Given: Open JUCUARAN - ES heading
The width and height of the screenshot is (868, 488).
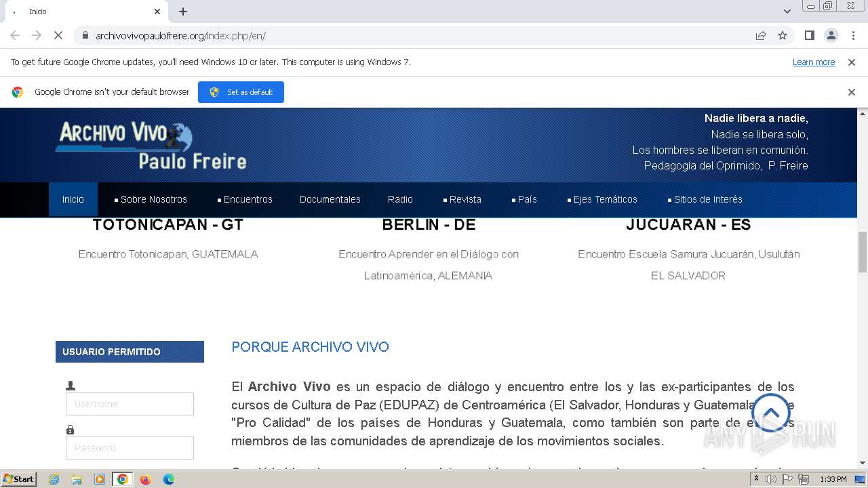Looking at the screenshot, I should [688, 224].
